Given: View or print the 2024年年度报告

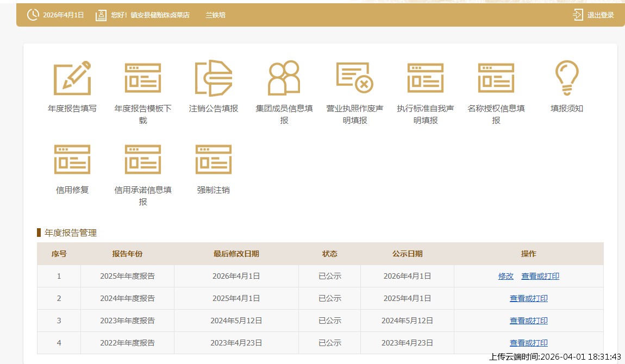Looking at the screenshot, I should pos(529,298).
